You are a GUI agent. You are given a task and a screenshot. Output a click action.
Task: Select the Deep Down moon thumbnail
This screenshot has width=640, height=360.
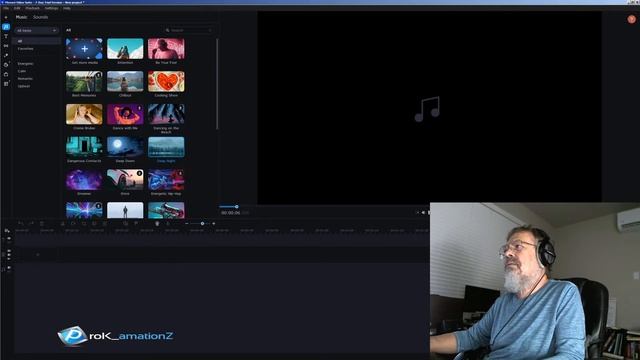click(125, 147)
